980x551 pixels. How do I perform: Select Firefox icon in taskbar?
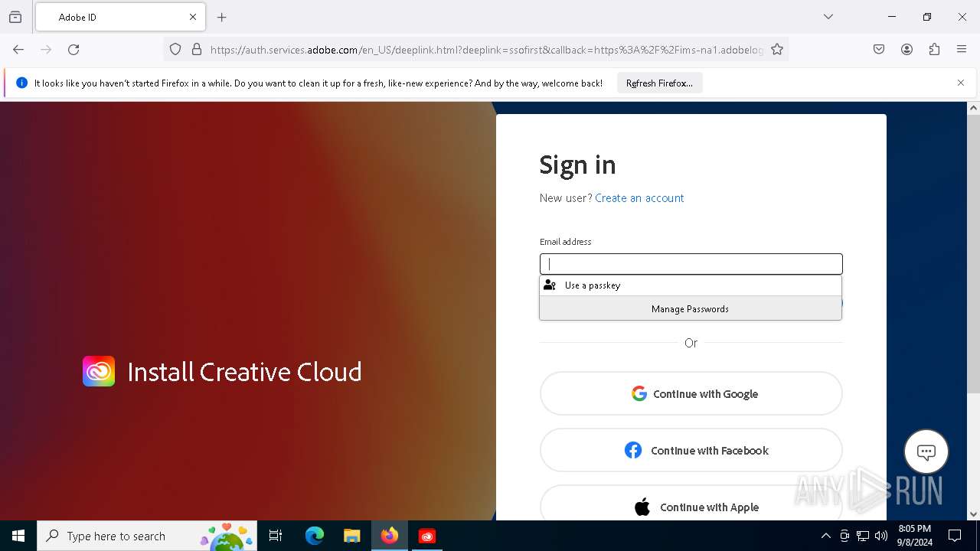pos(389,536)
